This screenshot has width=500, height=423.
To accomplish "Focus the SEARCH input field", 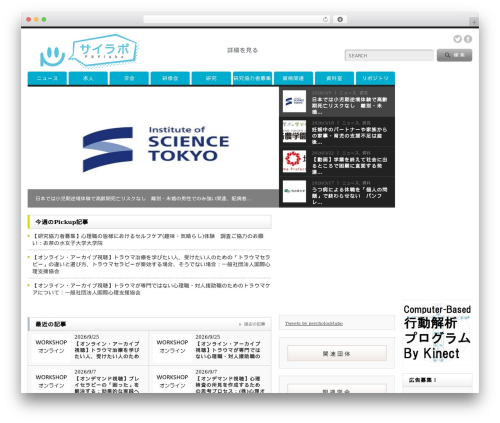I will (x=389, y=55).
